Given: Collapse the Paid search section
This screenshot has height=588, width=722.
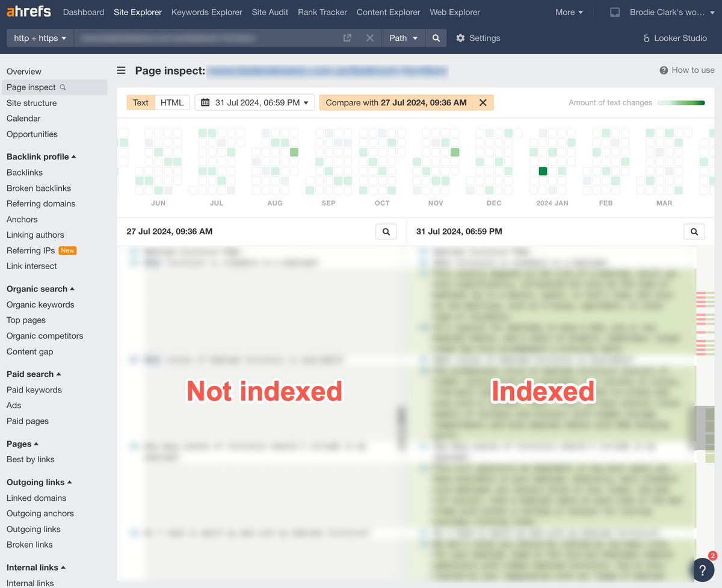Looking at the screenshot, I should (x=34, y=374).
